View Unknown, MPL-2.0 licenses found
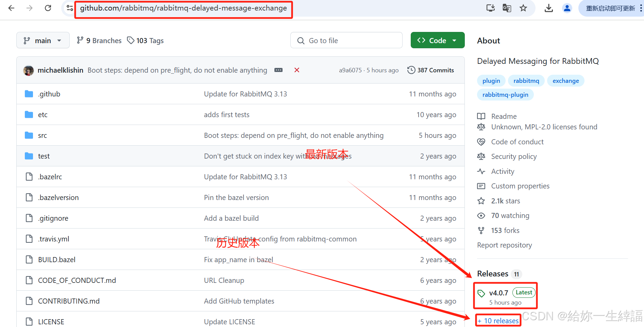This screenshot has width=644, height=327. coord(537,127)
